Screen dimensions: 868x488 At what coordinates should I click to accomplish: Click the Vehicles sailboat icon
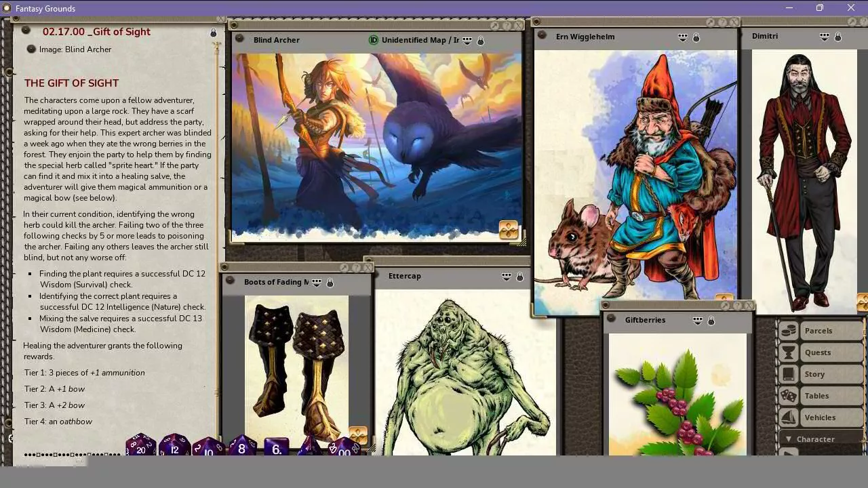789,418
